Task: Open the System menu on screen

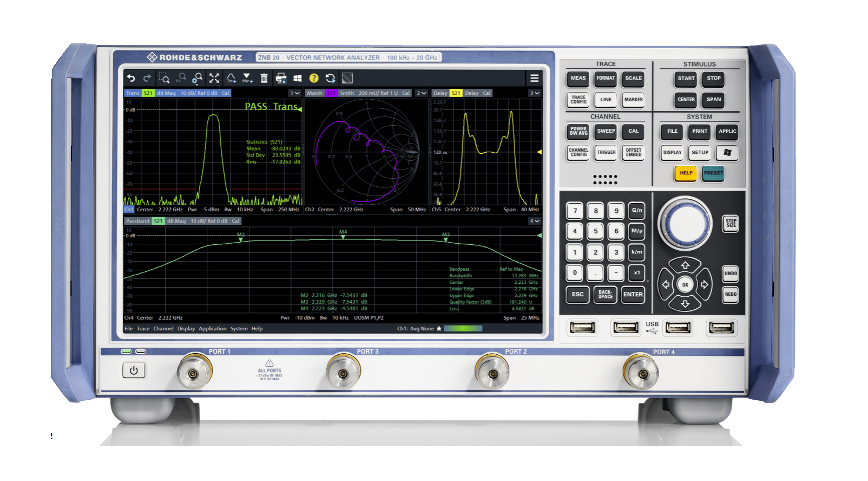Action: (x=239, y=329)
